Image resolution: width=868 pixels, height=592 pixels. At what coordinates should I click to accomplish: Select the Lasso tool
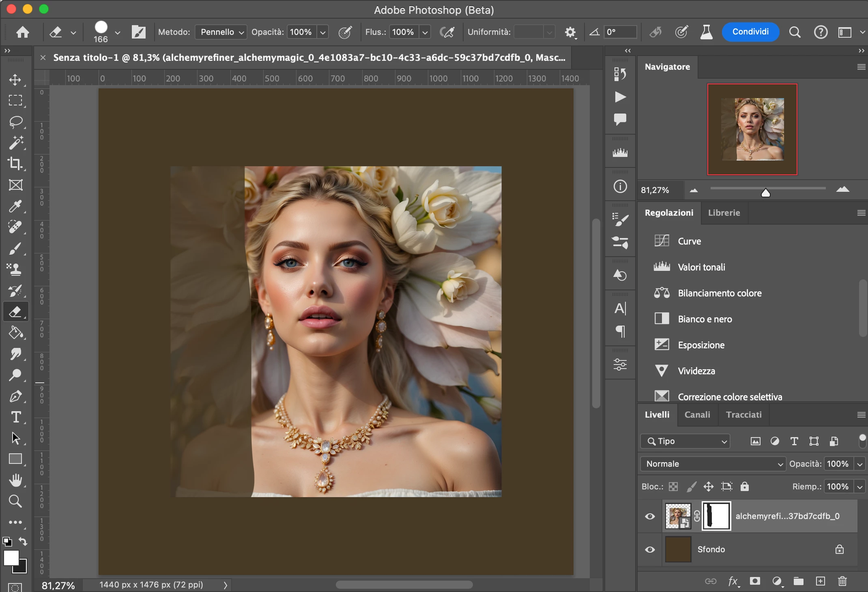(x=15, y=122)
